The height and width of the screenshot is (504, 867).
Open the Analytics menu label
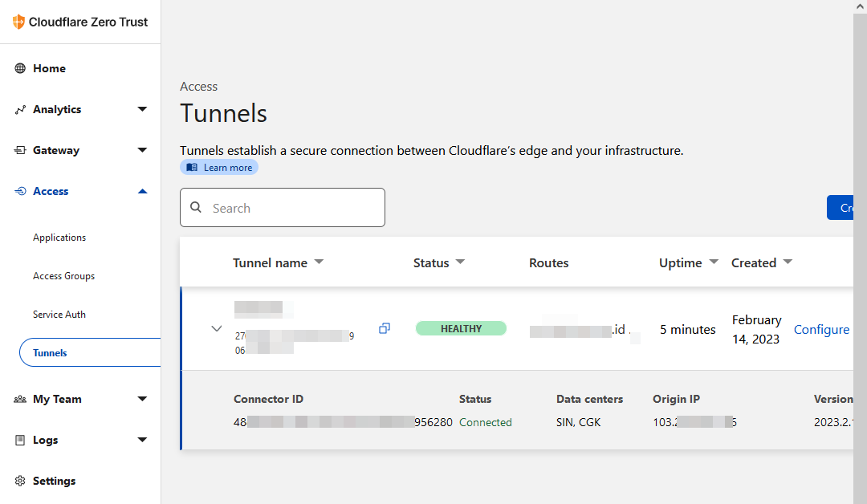(57, 109)
